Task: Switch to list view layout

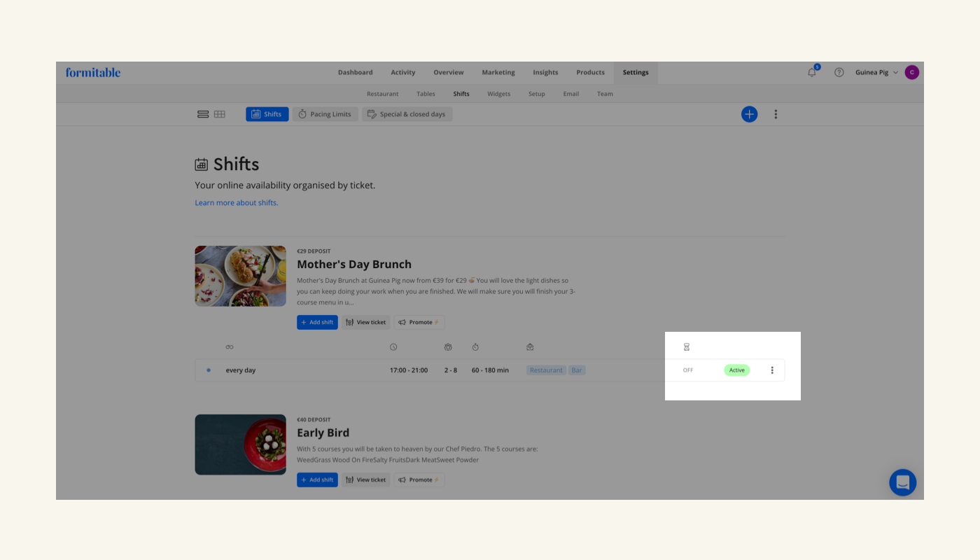Action: pos(203,114)
